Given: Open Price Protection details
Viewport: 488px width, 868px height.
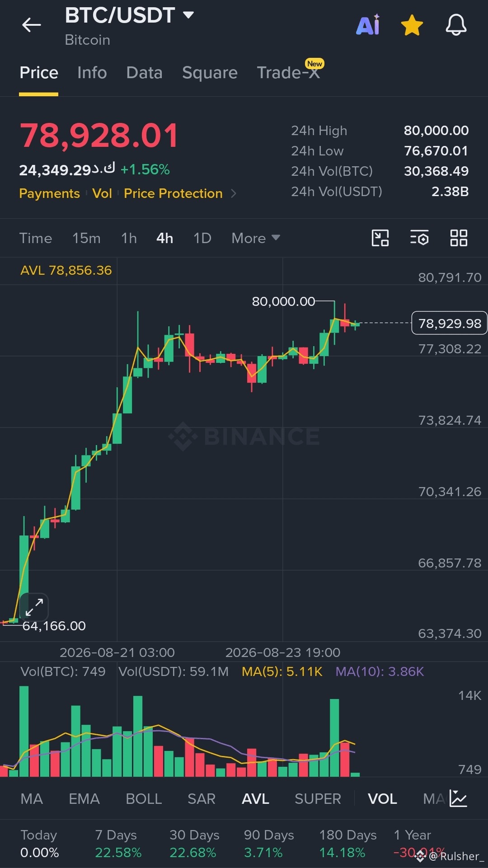Looking at the screenshot, I should (x=173, y=193).
